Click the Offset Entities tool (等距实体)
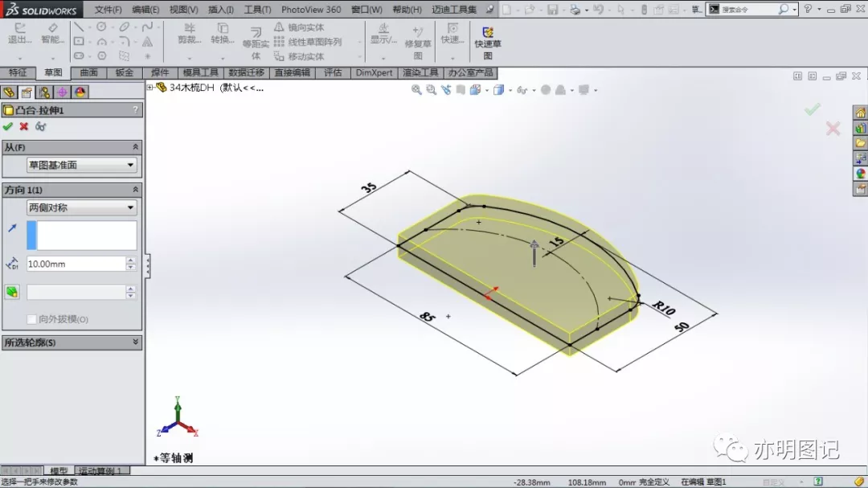Viewport: 868px width, 488px height. click(256, 42)
